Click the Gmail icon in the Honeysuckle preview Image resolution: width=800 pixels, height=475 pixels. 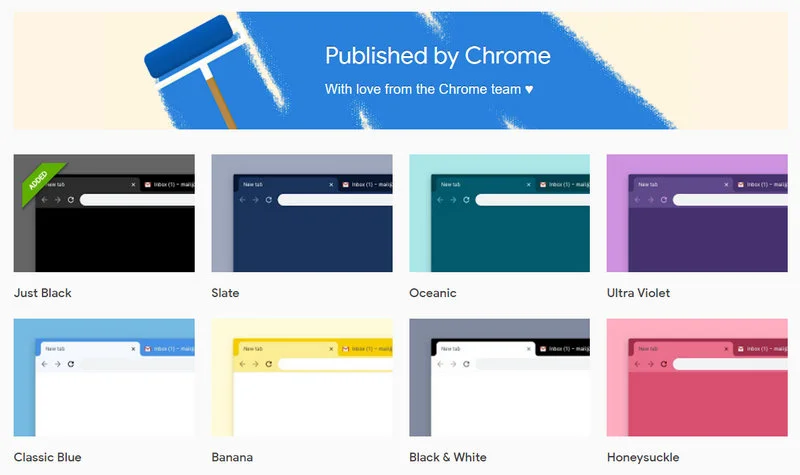[x=740, y=349]
